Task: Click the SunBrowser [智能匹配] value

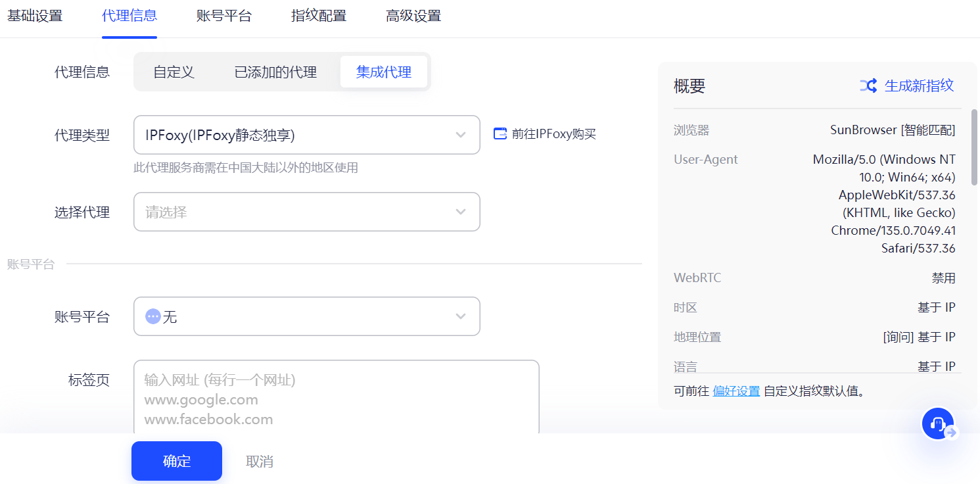Action: (x=893, y=130)
